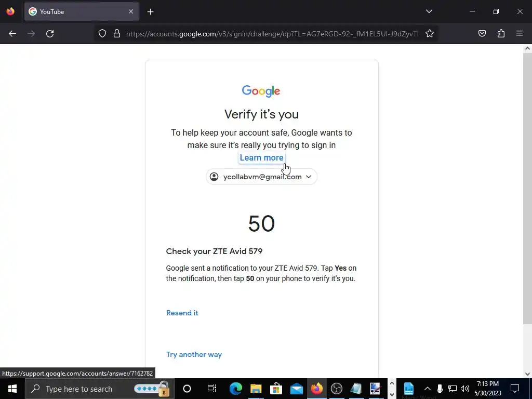
Task: Launch Microsoft Edge from the taskbar
Action: [x=235, y=389]
